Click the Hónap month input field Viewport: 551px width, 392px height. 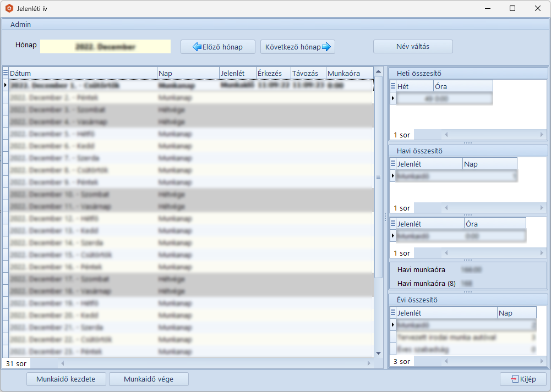coord(105,47)
